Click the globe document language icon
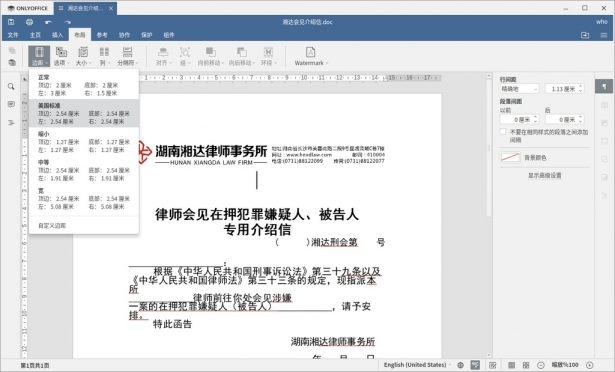 tap(460, 365)
